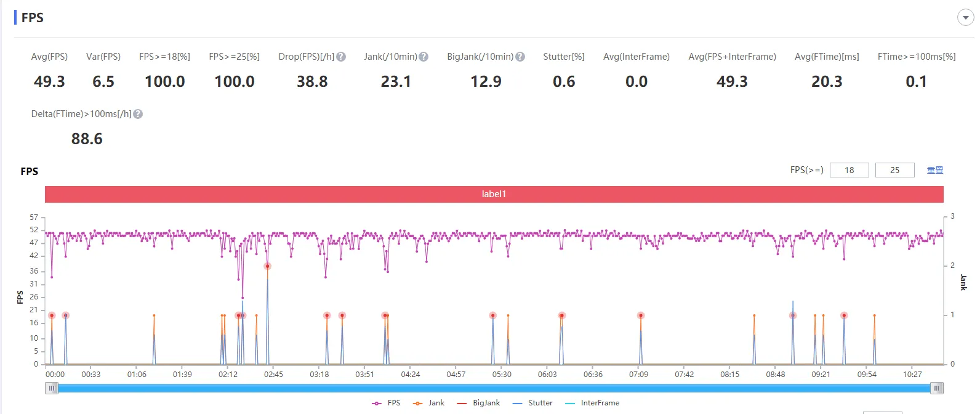Click the FPS>=18[%] label
Image resolution: width=980 pixels, height=414 pixels.
(x=164, y=57)
